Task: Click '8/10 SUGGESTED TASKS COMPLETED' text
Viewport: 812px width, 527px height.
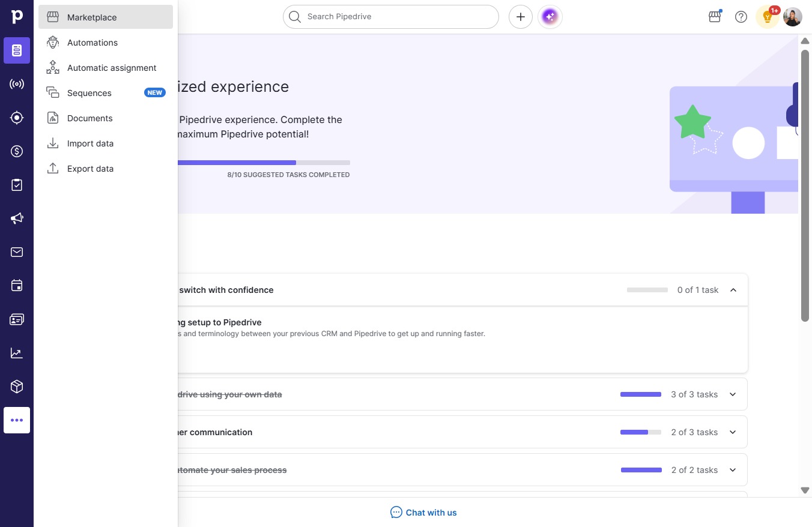Action: click(288, 175)
